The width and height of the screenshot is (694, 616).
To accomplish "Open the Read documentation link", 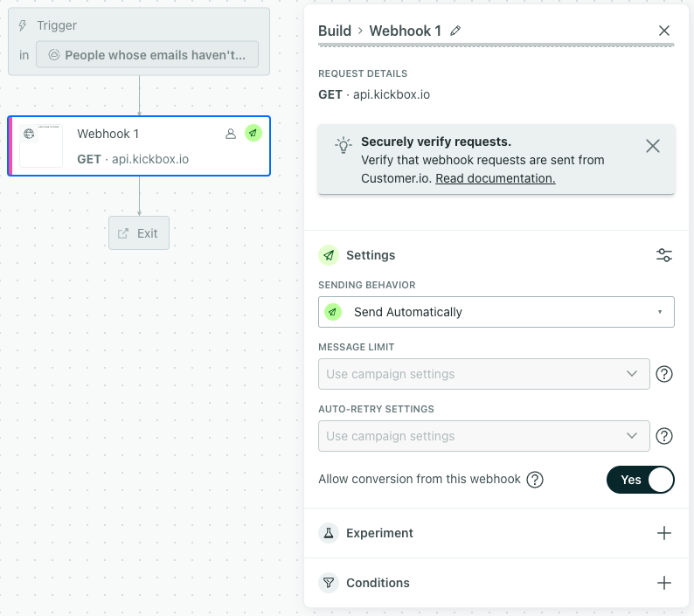I will (496, 178).
